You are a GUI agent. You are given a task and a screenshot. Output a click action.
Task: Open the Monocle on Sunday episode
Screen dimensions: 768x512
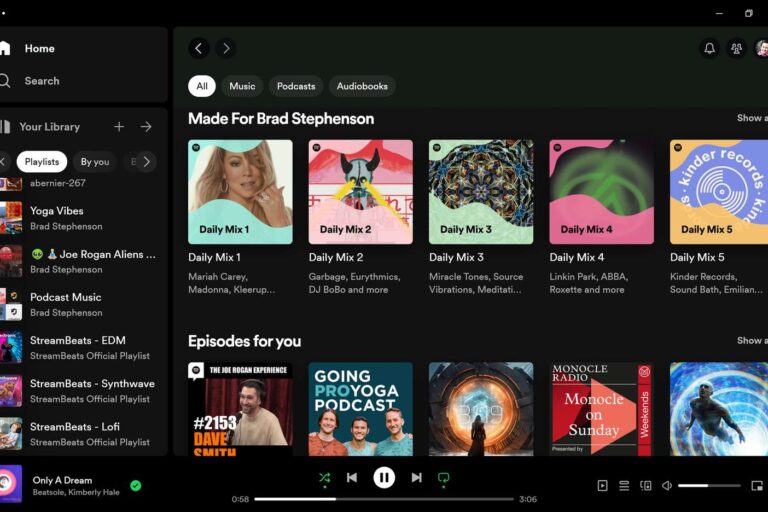pos(601,409)
